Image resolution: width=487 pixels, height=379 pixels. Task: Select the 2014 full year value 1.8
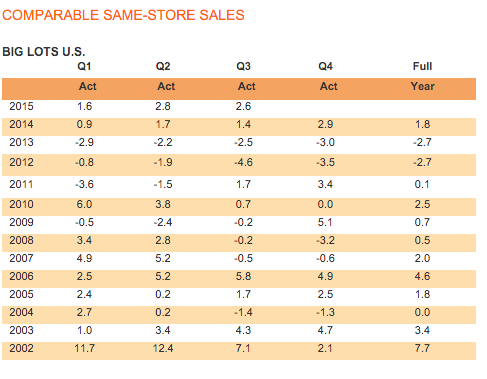[422, 124]
